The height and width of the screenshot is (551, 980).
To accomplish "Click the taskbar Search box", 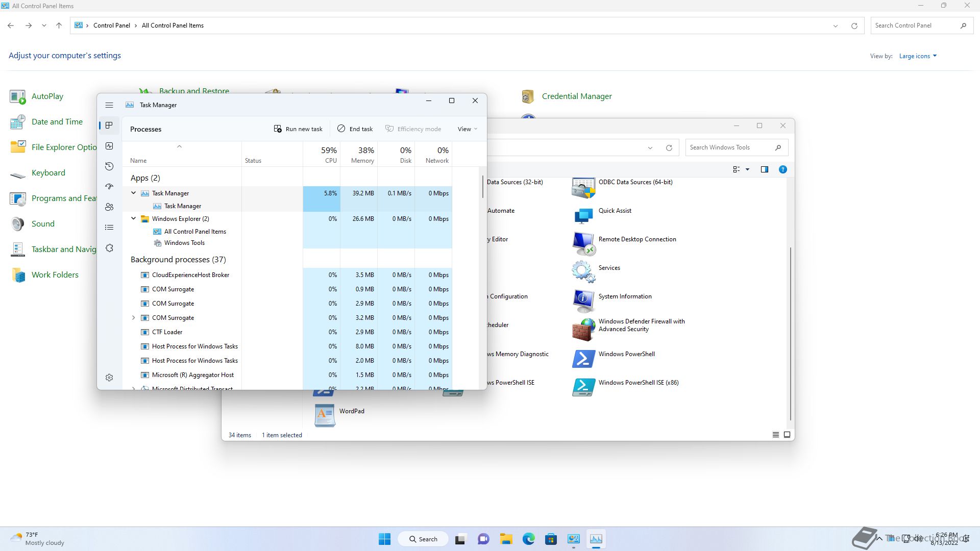I will [423, 539].
